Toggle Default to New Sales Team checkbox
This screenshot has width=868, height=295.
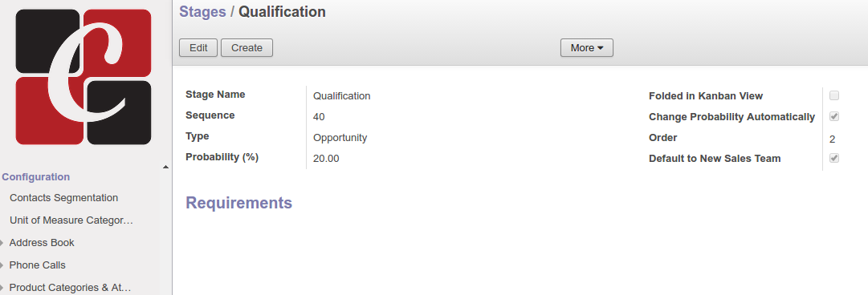point(834,158)
